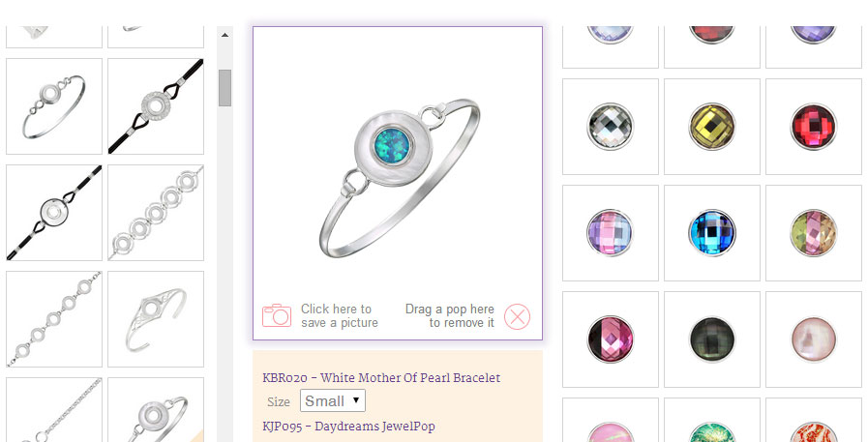
Task: Choose the red faceted JewelPop
Action: click(813, 127)
